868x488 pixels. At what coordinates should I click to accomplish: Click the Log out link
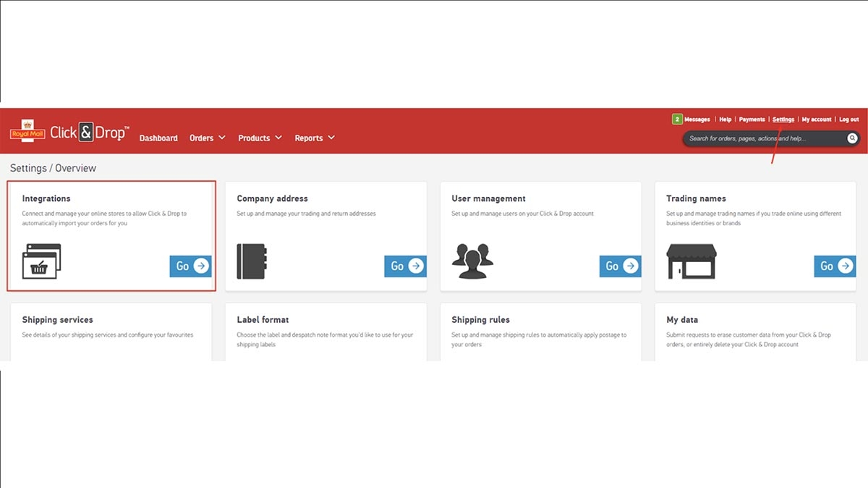pyautogui.click(x=848, y=119)
